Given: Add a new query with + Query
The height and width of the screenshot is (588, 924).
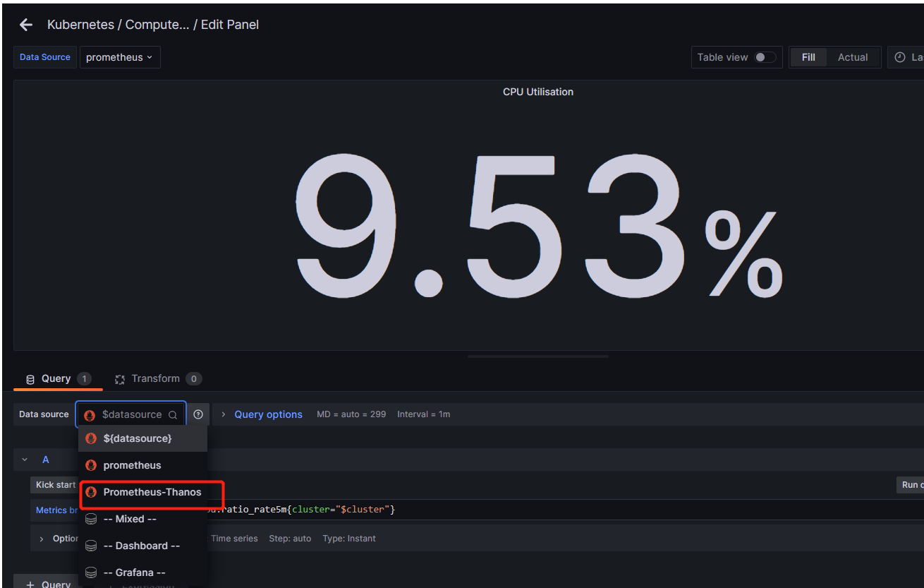Looking at the screenshot, I should point(47,584).
